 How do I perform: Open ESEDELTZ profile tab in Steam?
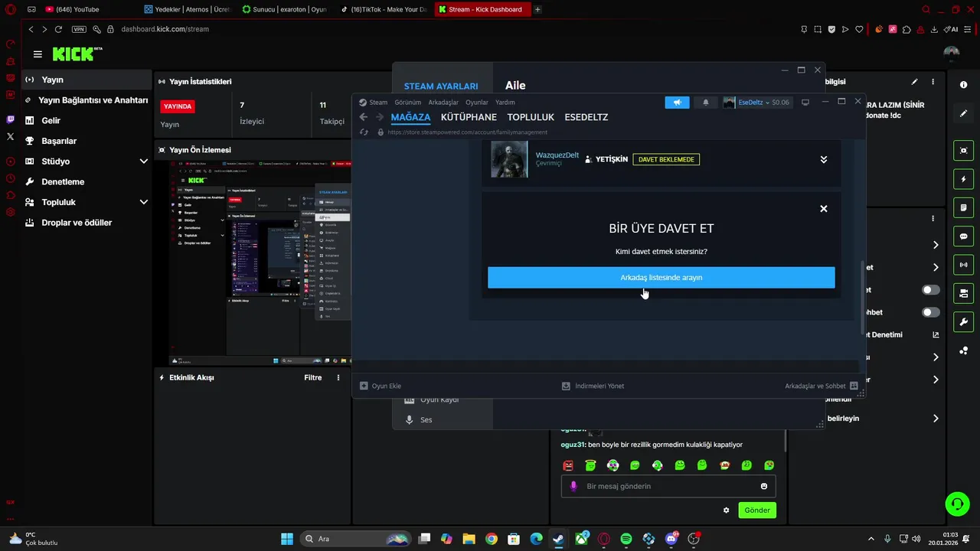(x=586, y=117)
